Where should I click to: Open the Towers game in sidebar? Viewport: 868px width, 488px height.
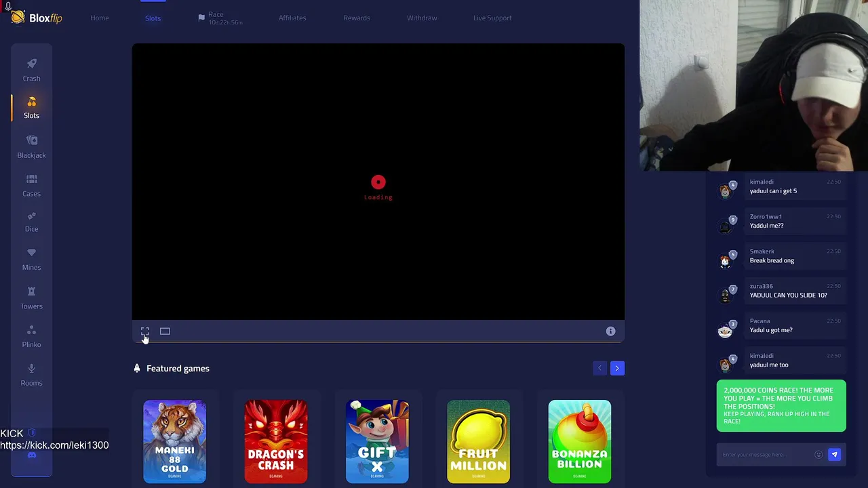31,298
